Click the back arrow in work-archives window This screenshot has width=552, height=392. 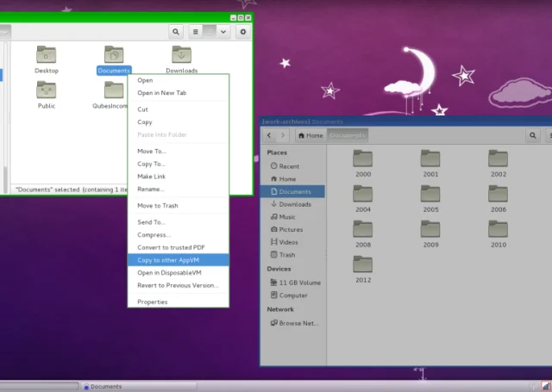tap(270, 135)
